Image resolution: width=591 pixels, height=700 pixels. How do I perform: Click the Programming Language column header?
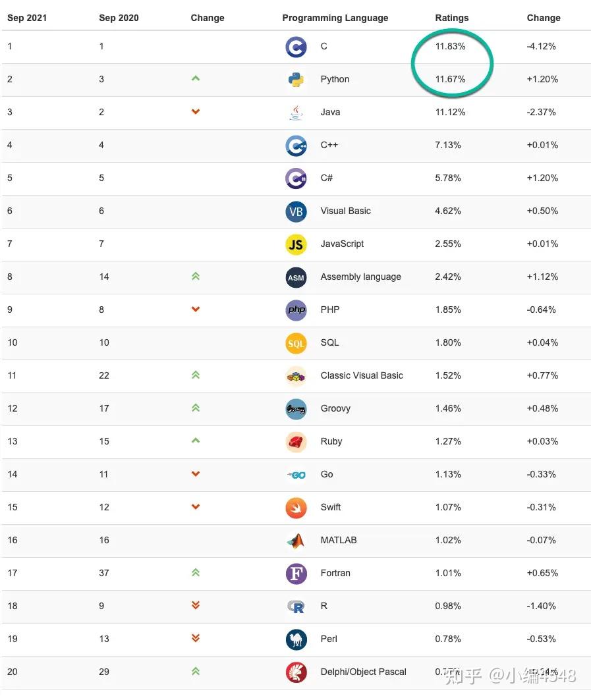coord(335,18)
